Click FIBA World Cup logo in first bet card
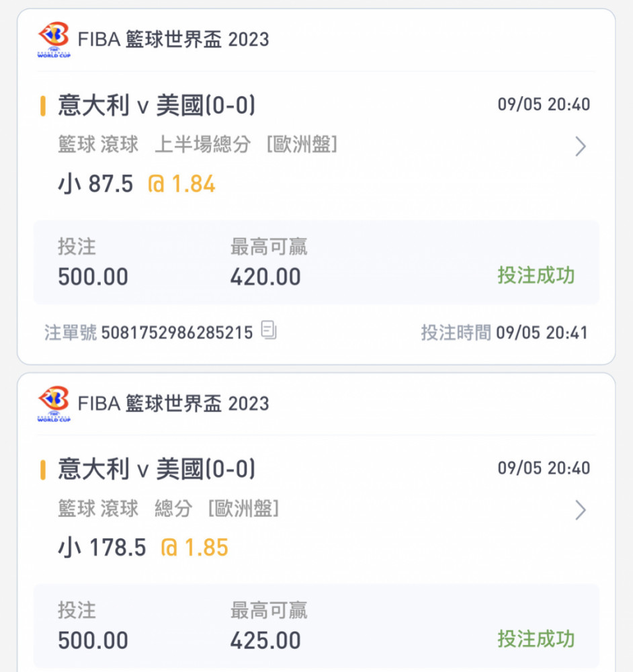This screenshot has width=633, height=672. (x=54, y=40)
